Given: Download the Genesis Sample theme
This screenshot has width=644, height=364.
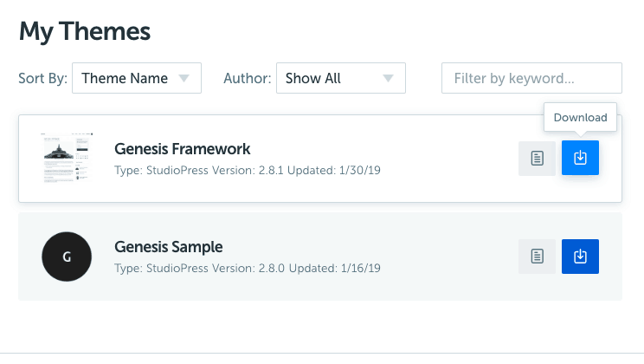Looking at the screenshot, I should (x=580, y=257).
